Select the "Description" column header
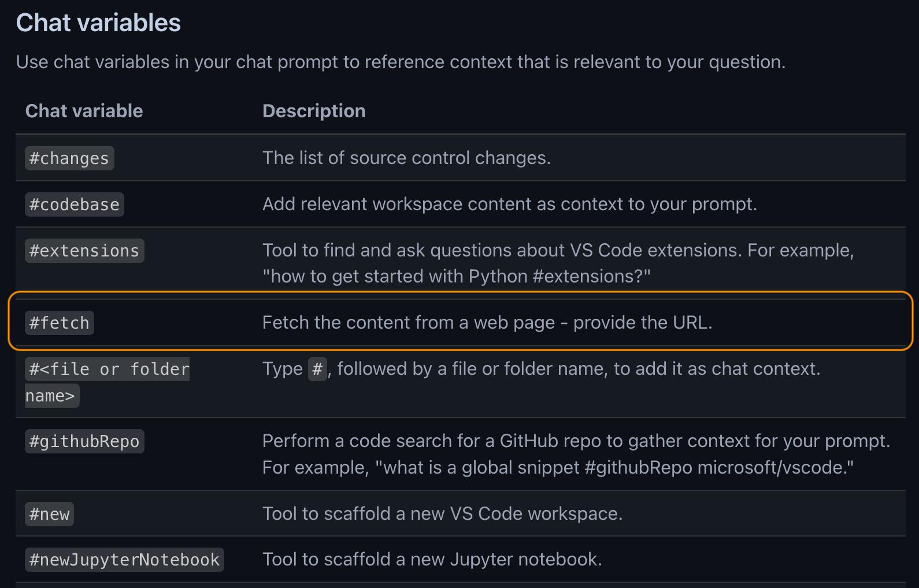This screenshot has height=588, width=919. [314, 111]
